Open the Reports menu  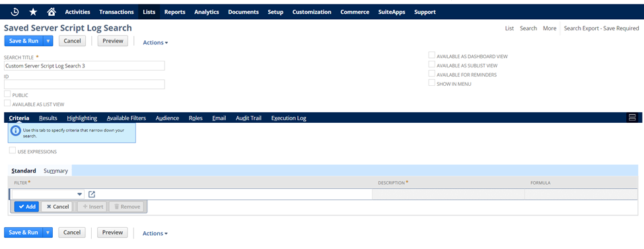(x=174, y=12)
